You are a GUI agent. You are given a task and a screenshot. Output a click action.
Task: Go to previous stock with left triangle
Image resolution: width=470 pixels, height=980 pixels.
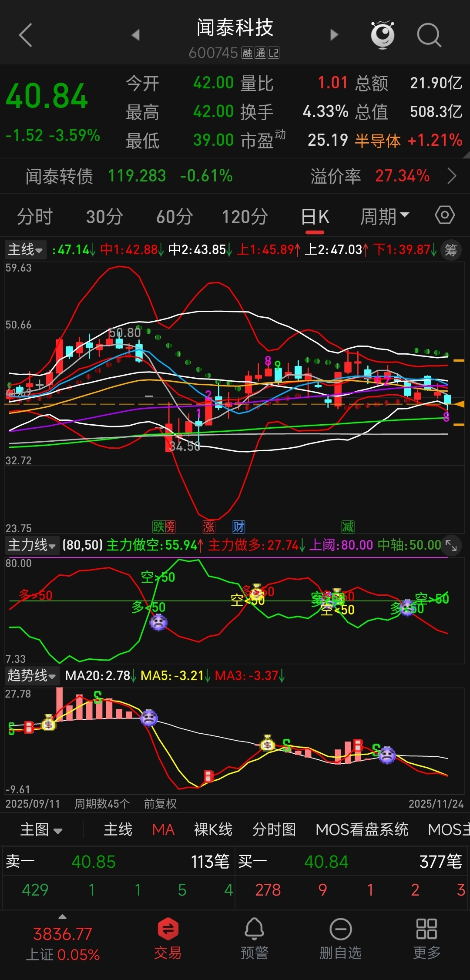136,35
